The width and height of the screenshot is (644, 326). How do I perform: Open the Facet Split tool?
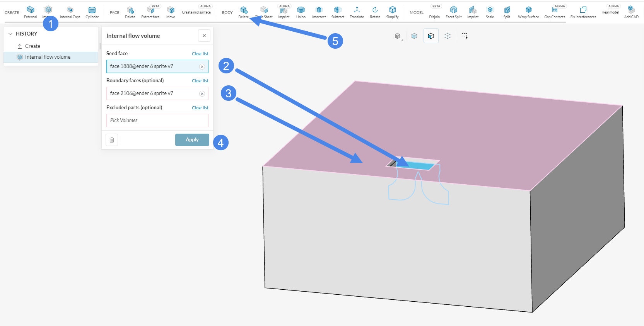[454, 12]
